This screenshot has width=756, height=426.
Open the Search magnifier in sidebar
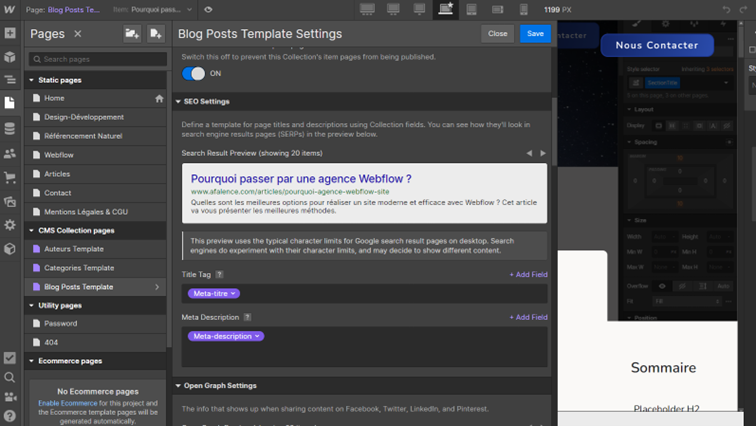coord(10,377)
